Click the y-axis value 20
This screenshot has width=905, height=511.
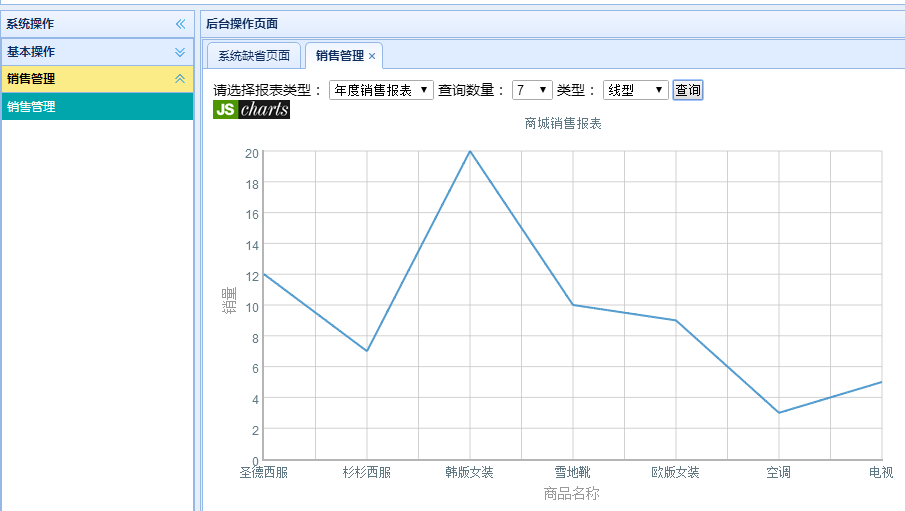[x=252, y=154]
